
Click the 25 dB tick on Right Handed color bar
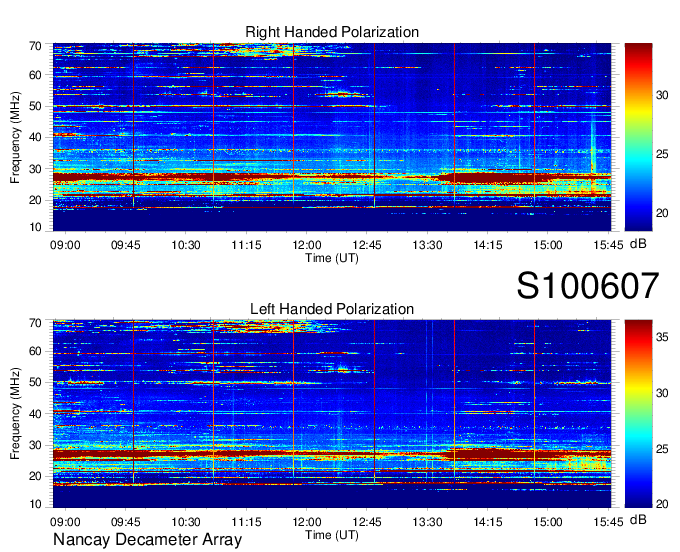[x=662, y=154]
